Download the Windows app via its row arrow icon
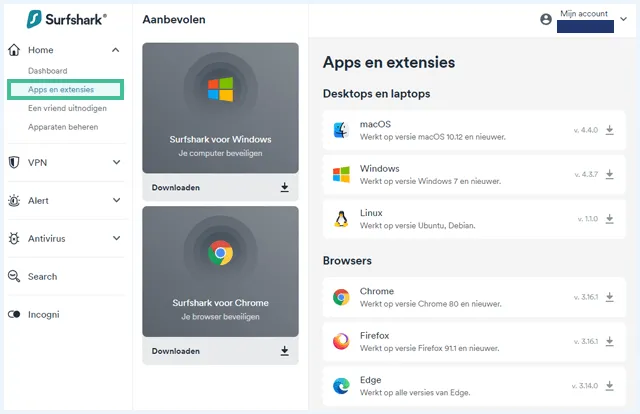 (x=609, y=175)
